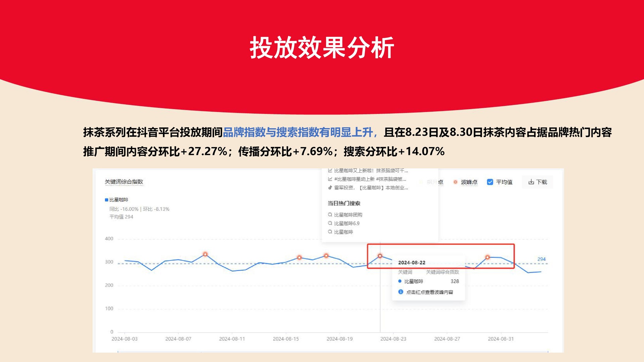Screen dimensions: 644x362
Task: Click the search icon beside 比星咖啡6.9
Action: pos(330,223)
